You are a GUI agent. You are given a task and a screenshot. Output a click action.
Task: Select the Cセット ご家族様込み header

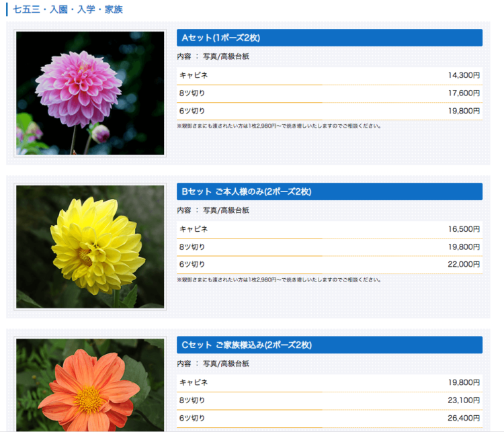[329, 345]
